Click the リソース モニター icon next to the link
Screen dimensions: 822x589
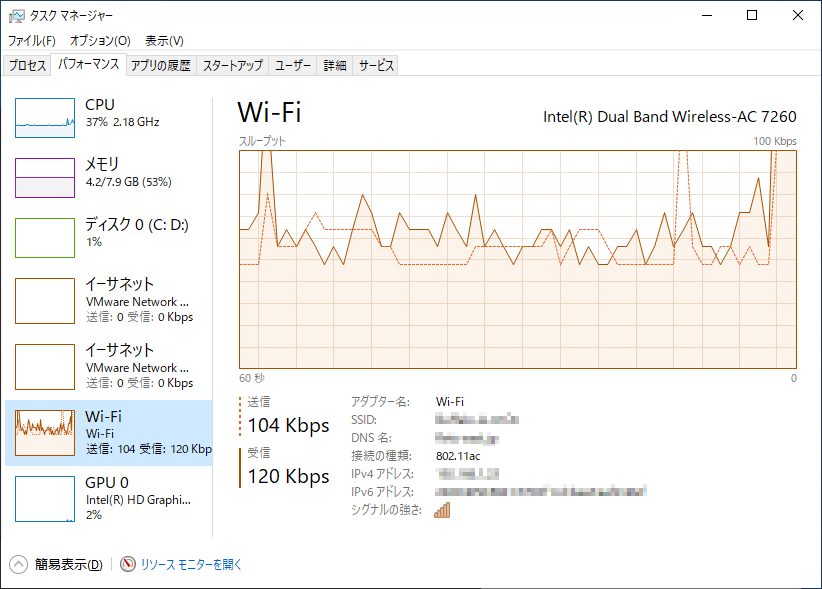coord(126,563)
